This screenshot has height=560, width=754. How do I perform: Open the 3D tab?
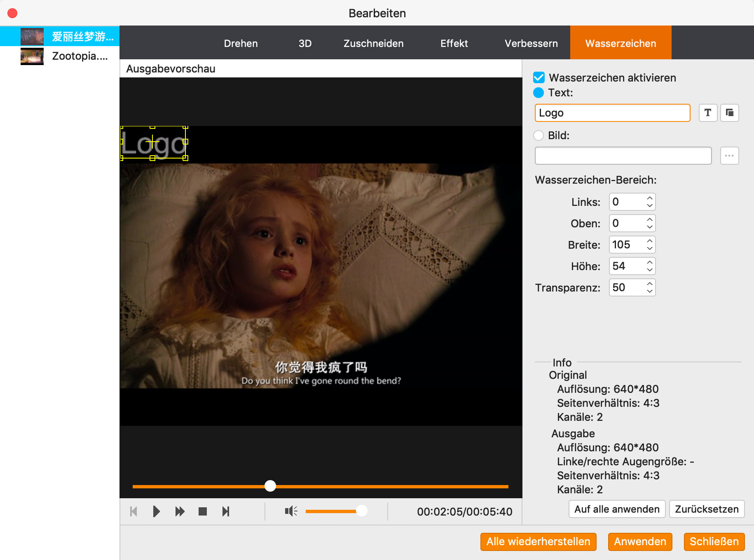(x=305, y=43)
